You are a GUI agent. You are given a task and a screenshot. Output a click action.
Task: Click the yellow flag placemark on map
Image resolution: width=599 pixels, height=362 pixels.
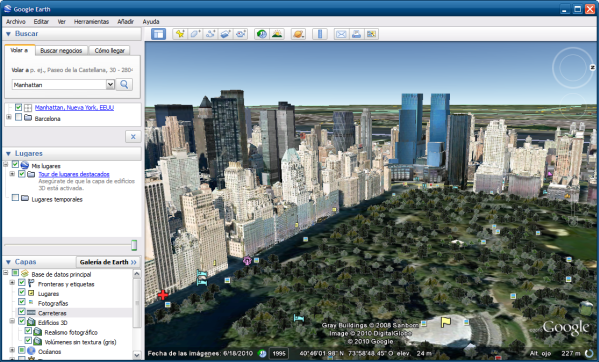(445, 322)
